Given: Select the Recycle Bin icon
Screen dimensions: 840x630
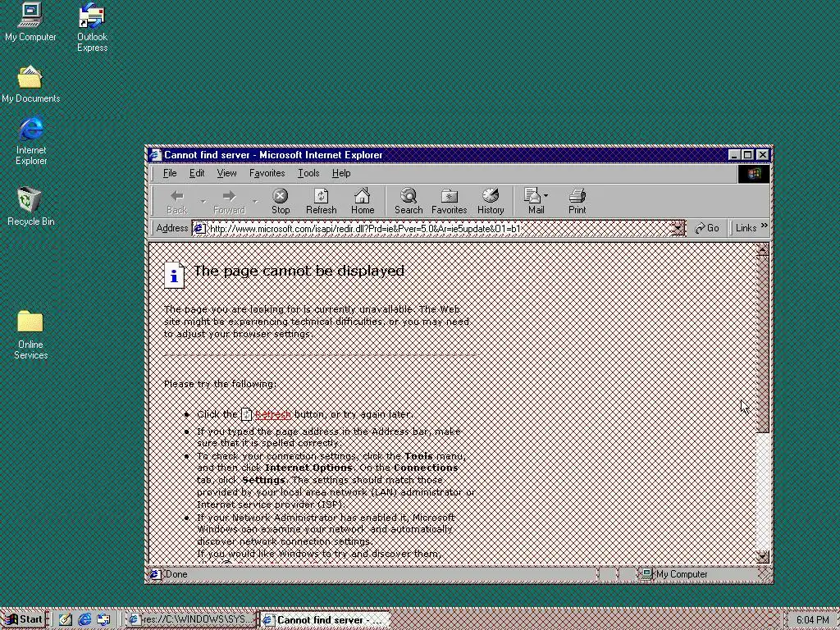Looking at the screenshot, I should pos(30,206).
